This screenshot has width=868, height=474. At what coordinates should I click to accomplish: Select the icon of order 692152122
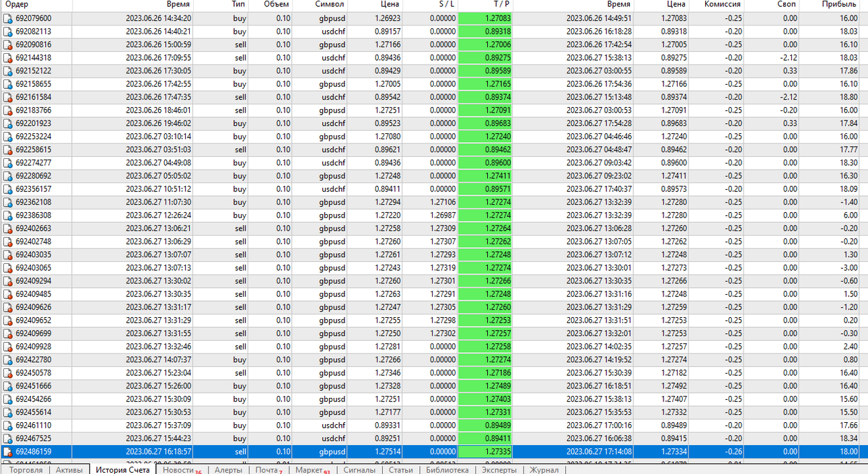pyautogui.click(x=8, y=71)
